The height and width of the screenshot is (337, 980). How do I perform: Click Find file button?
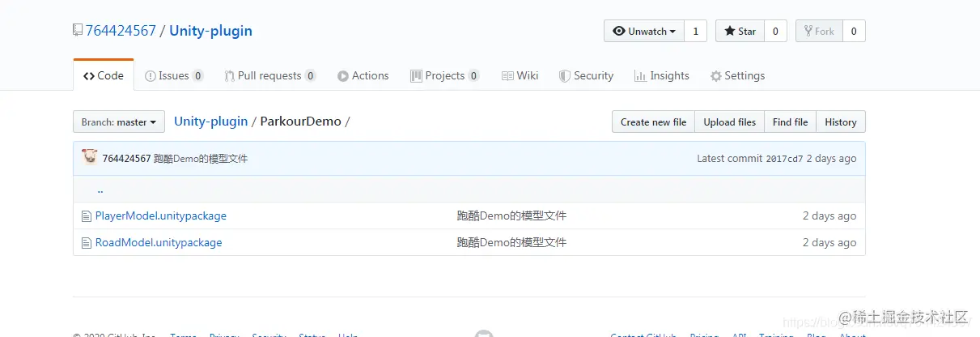pyautogui.click(x=790, y=122)
